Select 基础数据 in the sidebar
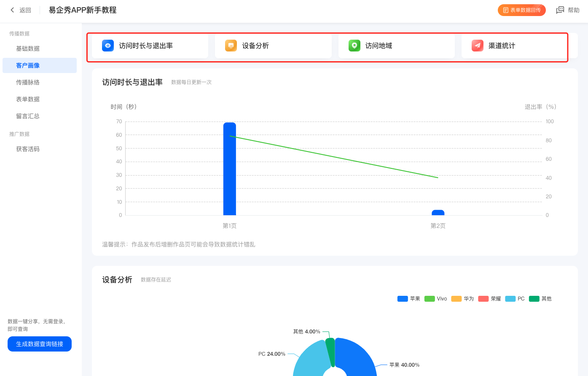Screen dimensions: 588x376 click(x=40, y=49)
